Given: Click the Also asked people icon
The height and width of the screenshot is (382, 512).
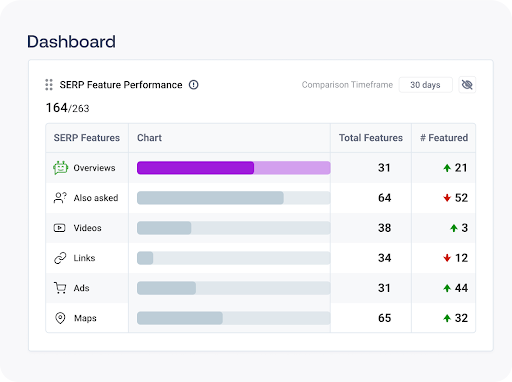Looking at the screenshot, I should coord(60,198).
